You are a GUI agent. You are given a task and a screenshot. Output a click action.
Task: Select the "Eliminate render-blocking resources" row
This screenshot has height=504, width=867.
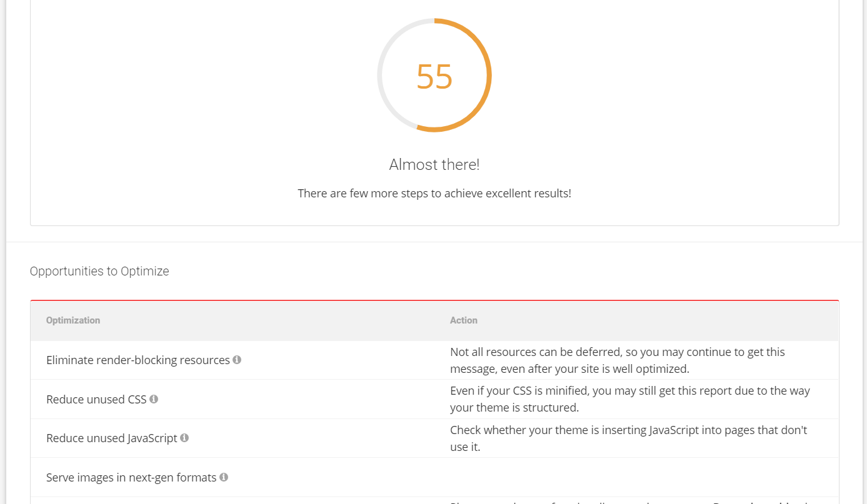click(250, 360)
